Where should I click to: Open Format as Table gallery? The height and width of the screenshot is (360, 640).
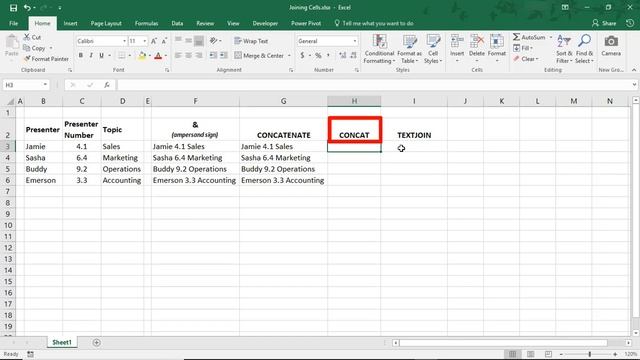click(x=409, y=49)
